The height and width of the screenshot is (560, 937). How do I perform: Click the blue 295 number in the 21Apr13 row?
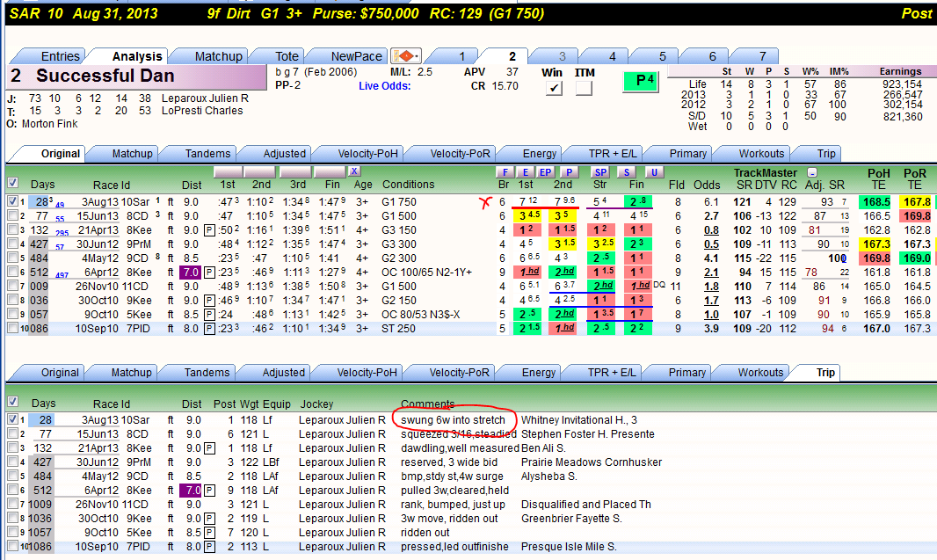pos(62,233)
